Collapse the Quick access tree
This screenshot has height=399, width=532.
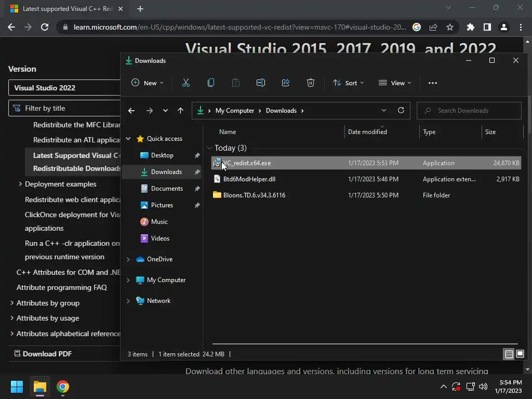click(x=128, y=138)
